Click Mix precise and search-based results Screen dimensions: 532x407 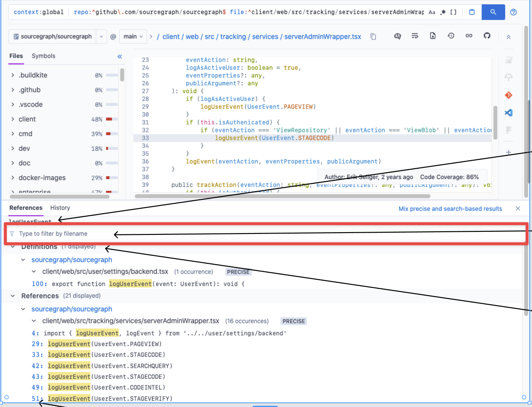450,209
